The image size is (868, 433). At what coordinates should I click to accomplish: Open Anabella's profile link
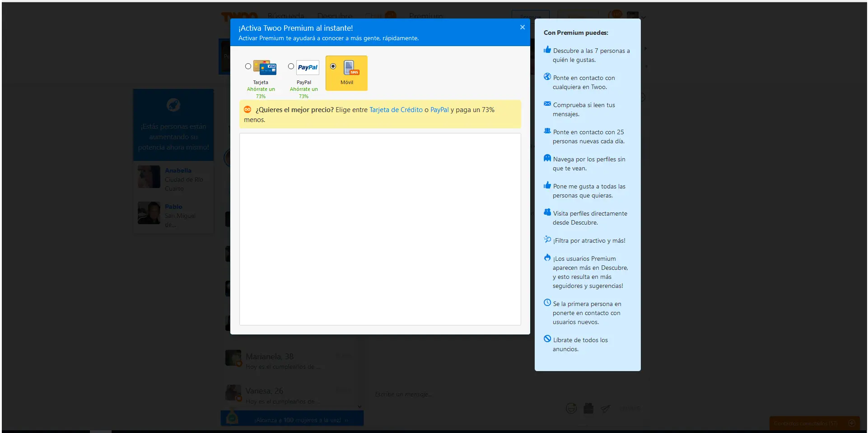(178, 170)
